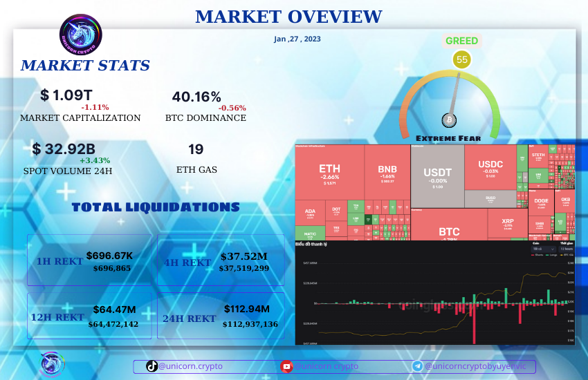Click the 4H REKT label
588x380 pixels.
pos(187,263)
